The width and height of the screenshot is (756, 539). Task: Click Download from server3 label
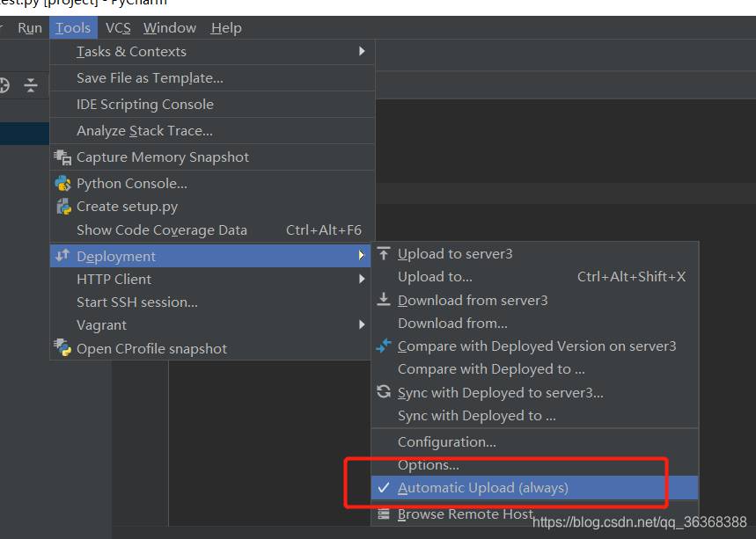(473, 301)
